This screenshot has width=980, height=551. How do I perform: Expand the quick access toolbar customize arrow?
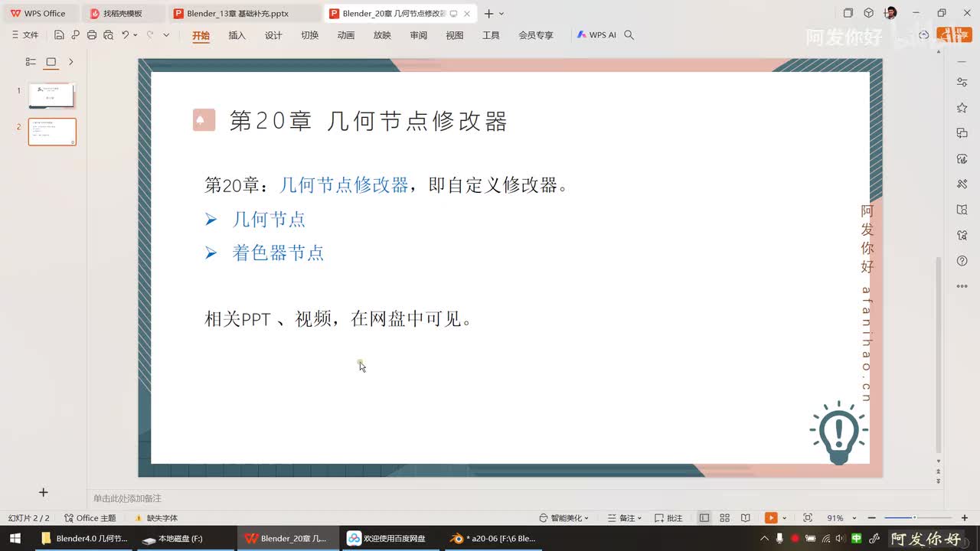166,35
